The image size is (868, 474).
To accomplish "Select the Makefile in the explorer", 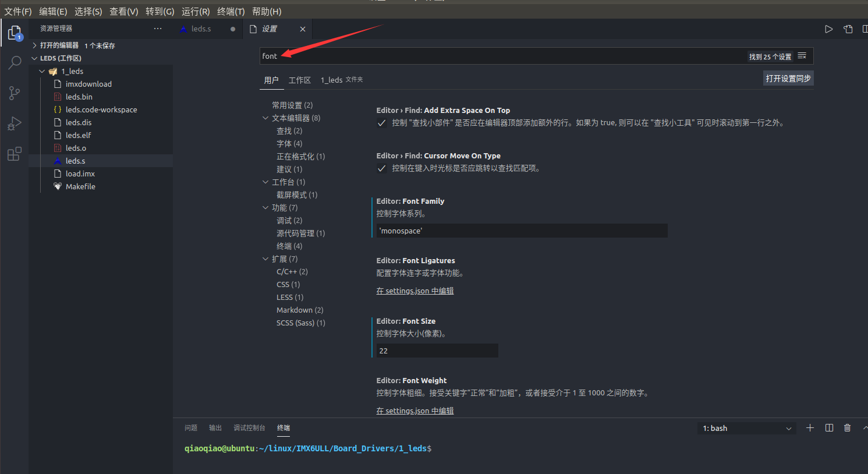I will point(80,186).
